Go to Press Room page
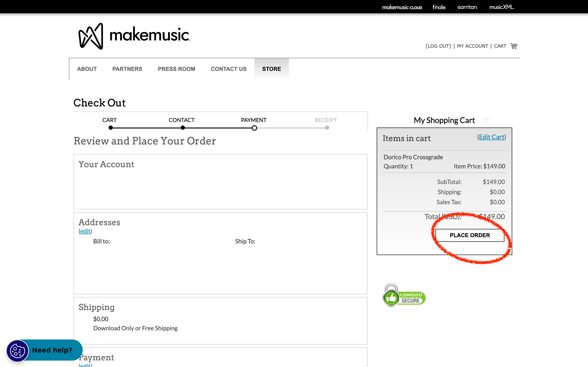 176,69
